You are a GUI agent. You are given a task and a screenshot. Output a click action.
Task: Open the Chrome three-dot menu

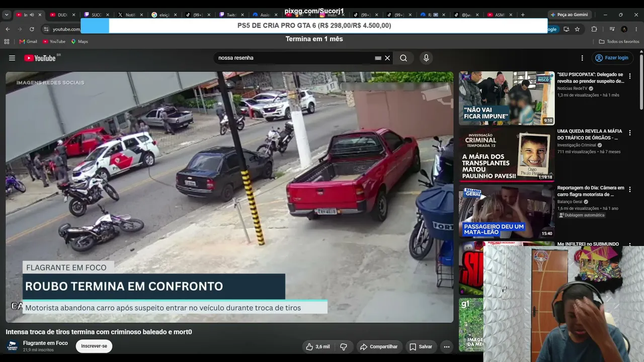pos(637,29)
